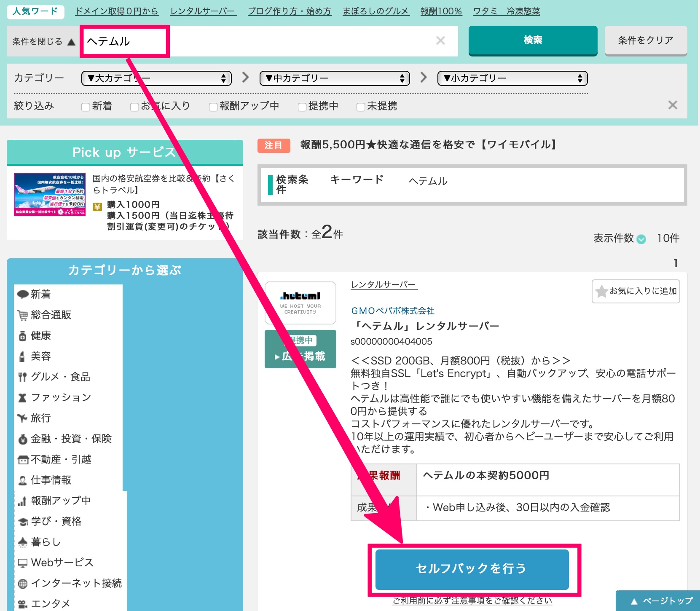Viewport: 700px width, 611px height.
Task: Click the 新着 speech bubble category icon
Action: coord(23,295)
